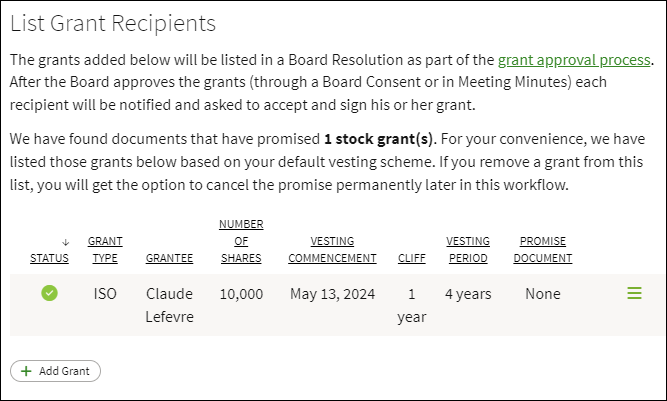Click the Vesting Commencement column header
This screenshot has height=401, width=667.
[x=332, y=249]
